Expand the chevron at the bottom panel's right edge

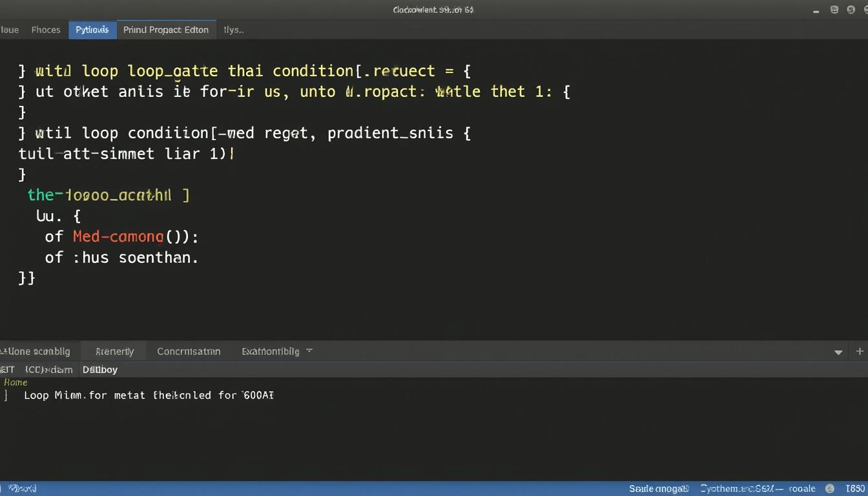click(838, 352)
